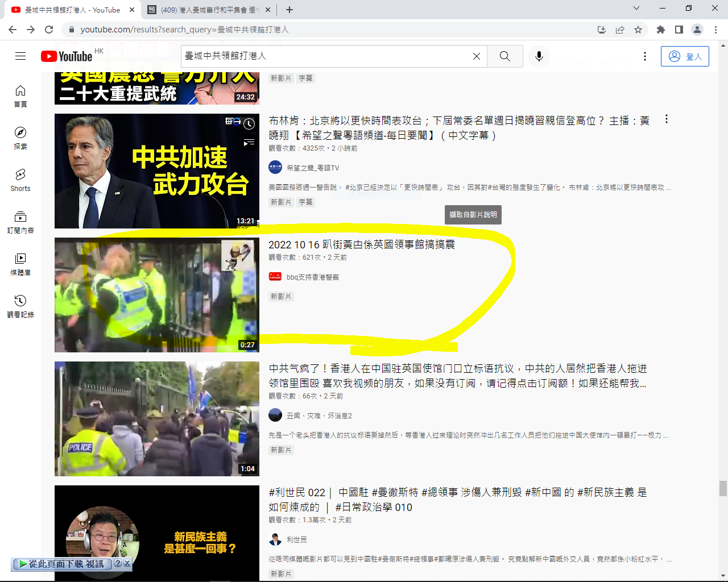Close the (409) 港人曼城 tab
The image size is (728, 582).
[x=268, y=10]
